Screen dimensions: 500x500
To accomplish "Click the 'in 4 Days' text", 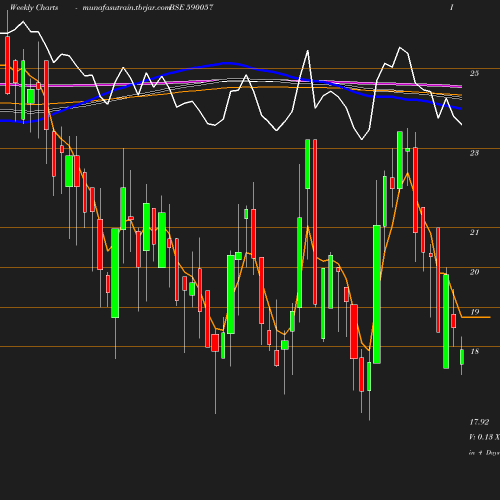I will [484, 453].
